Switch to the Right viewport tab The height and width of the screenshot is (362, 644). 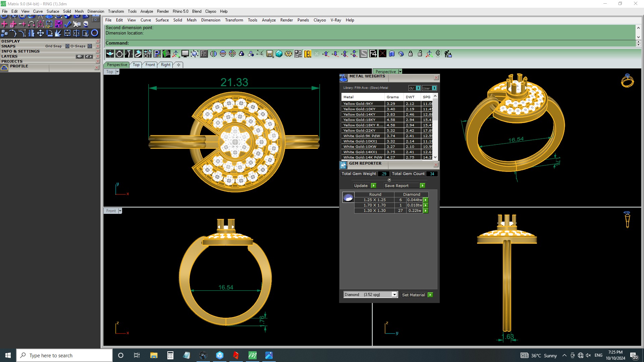click(166, 65)
